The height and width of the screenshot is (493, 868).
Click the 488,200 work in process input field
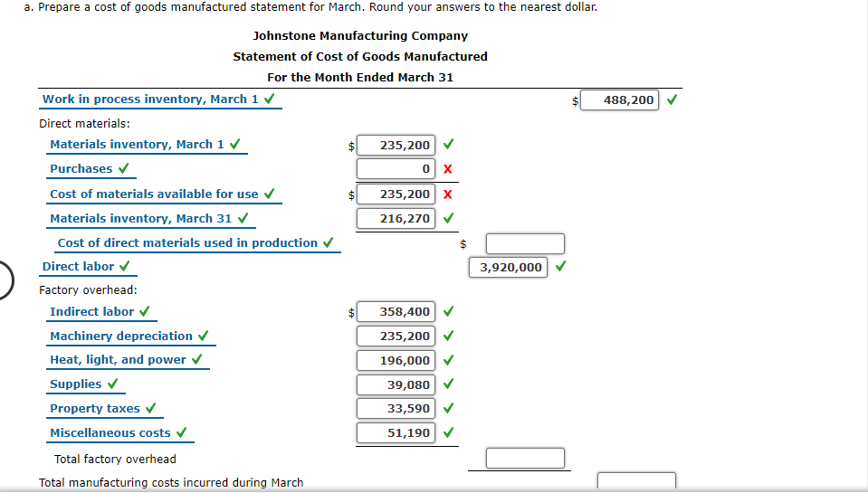[x=619, y=100]
